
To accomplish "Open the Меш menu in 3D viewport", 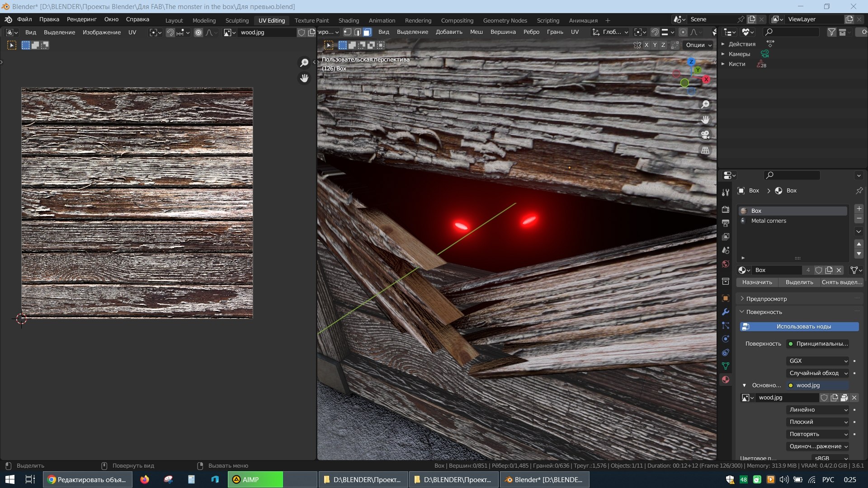I will (476, 32).
